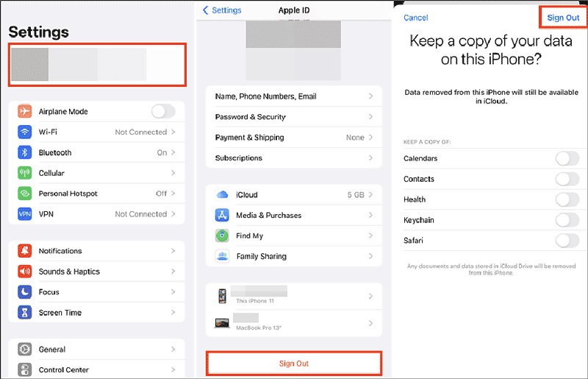Tap the iPhone 11 device icon
Viewport: 588px width, 379px height.
[x=223, y=296]
